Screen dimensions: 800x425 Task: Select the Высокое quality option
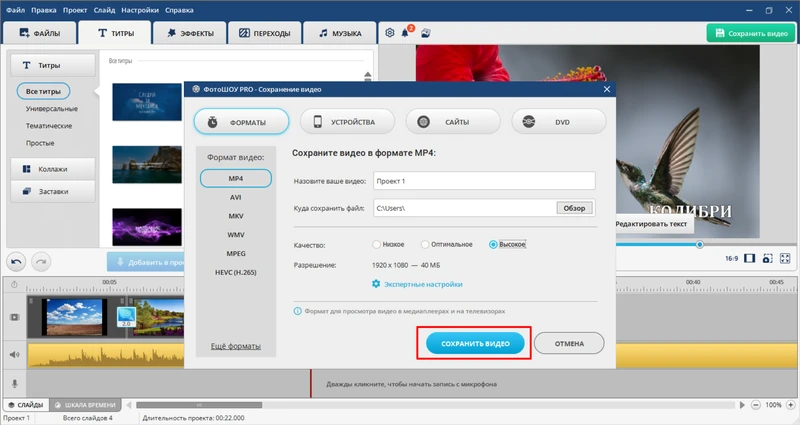[x=493, y=244]
